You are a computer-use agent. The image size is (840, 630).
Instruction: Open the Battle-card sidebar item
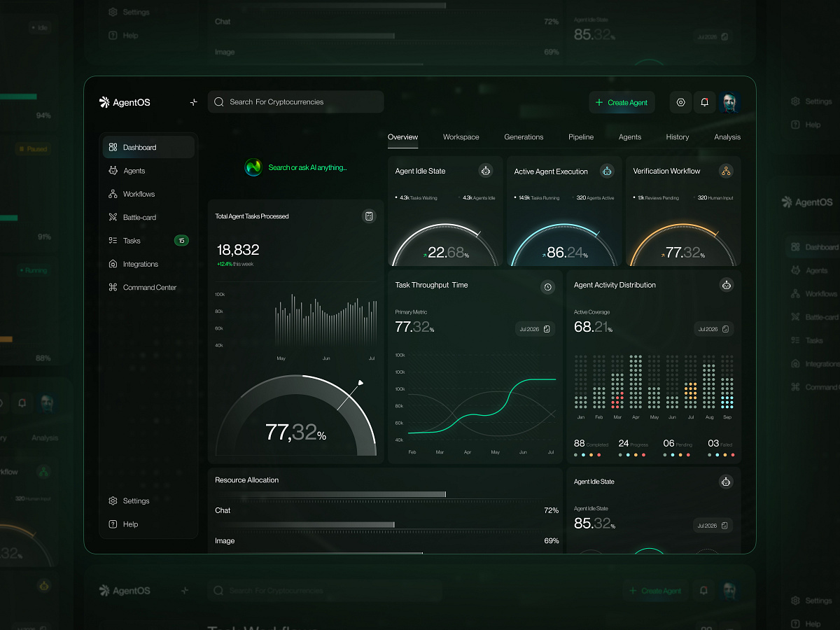[139, 217]
